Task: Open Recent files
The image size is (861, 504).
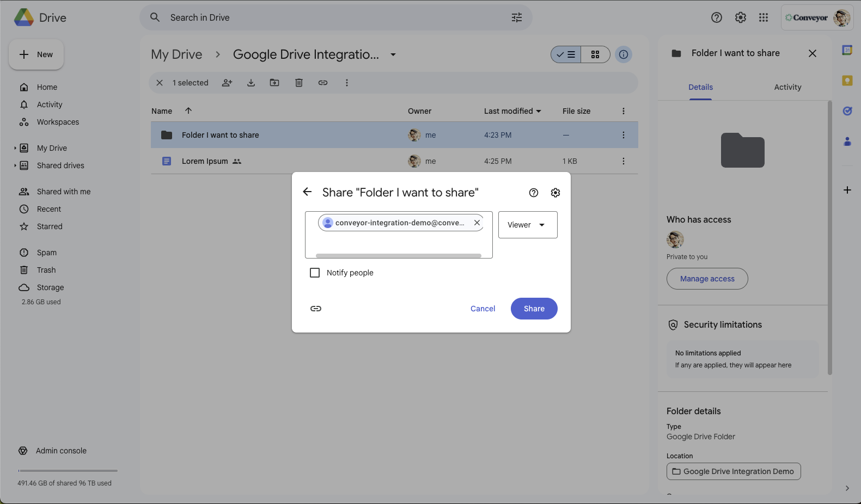Action: (49, 209)
